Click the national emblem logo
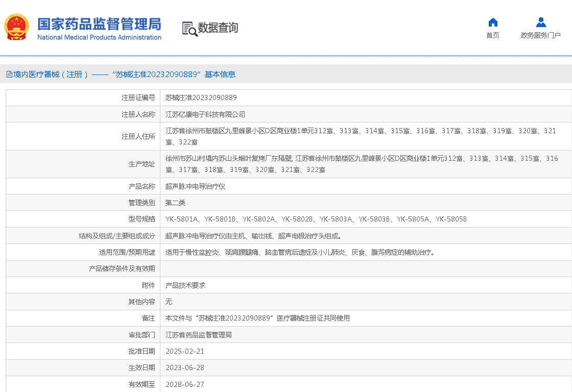572x392 pixels. (17, 27)
